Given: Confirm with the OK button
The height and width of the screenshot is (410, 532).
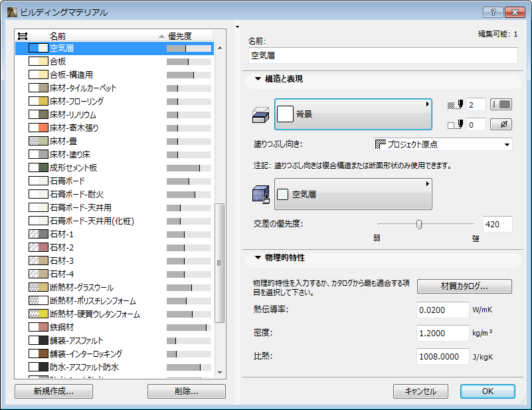Looking at the screenshot, I should (488, 391).
